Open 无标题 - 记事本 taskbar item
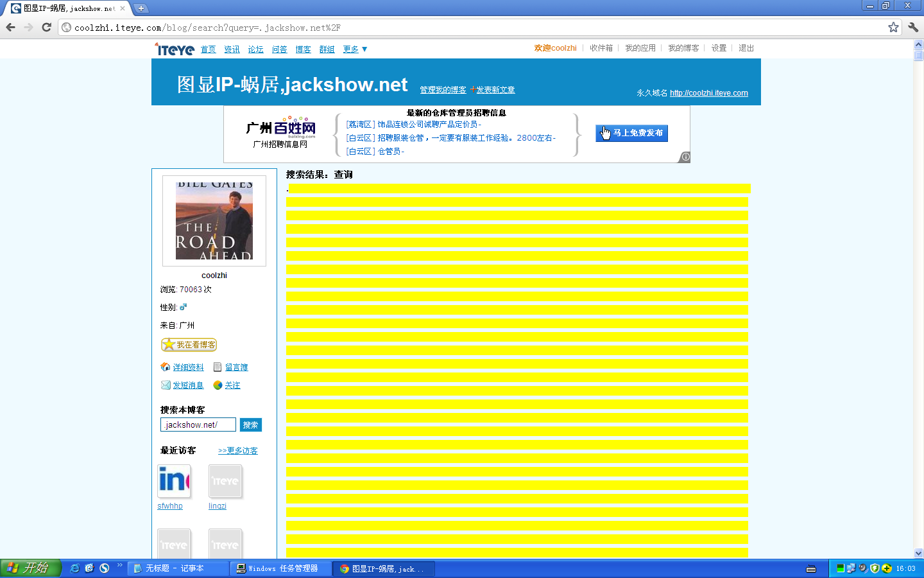The height and width of the screenshot is (578, 924). 178,568
